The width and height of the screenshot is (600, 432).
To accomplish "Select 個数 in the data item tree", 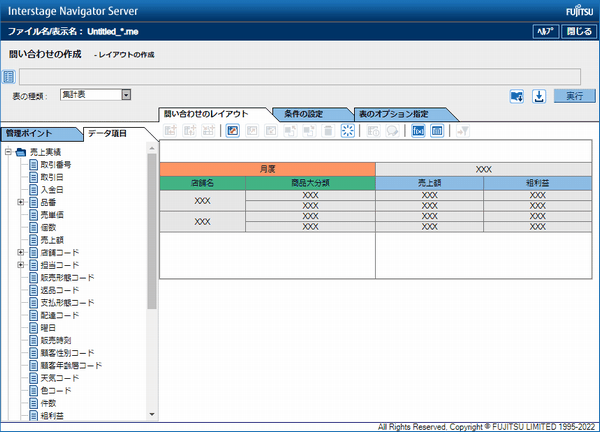I will pyautogui.click(x=49, y=228).
